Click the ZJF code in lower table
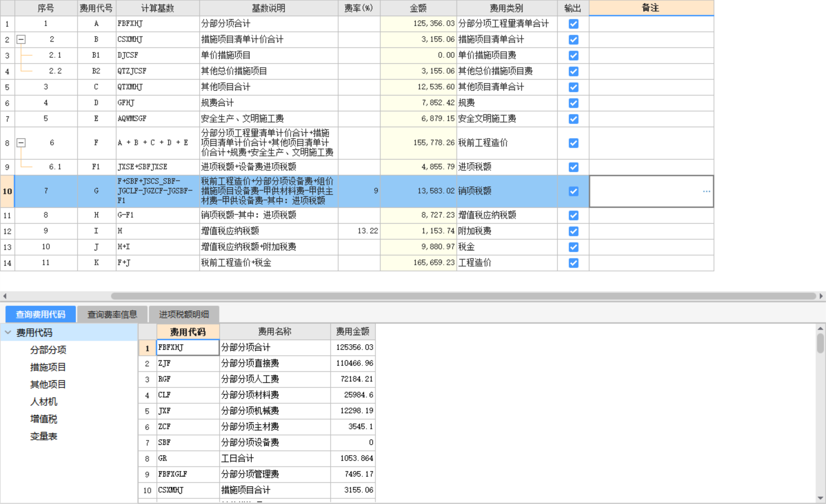Viewport: 826px width, 504px height. pos(188,363)
